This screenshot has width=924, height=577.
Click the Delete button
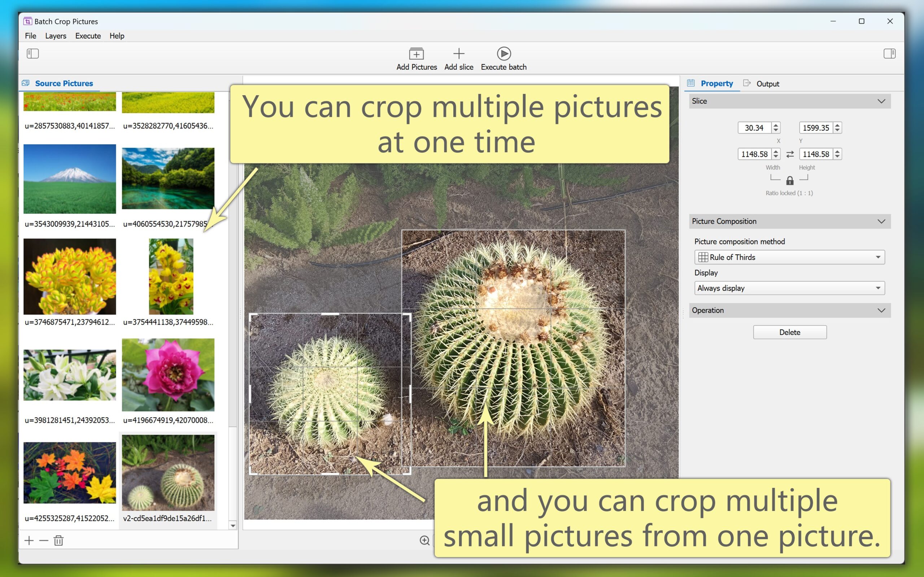[790, 332]
